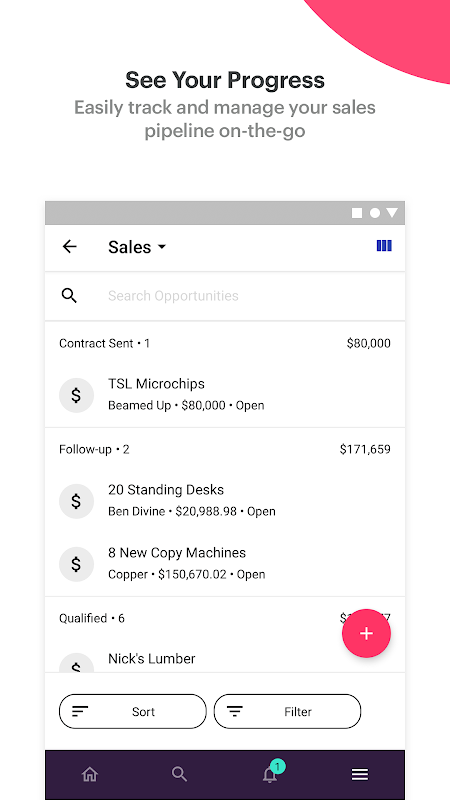450x800 pixels.
Task: Open notifications bell with badge
Action: pyautogui.click(x=271, y=773)
